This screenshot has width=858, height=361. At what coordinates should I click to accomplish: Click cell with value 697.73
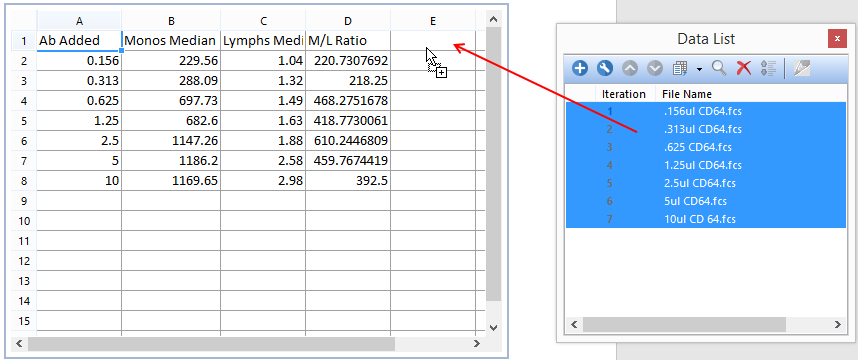tap(171, 101)
